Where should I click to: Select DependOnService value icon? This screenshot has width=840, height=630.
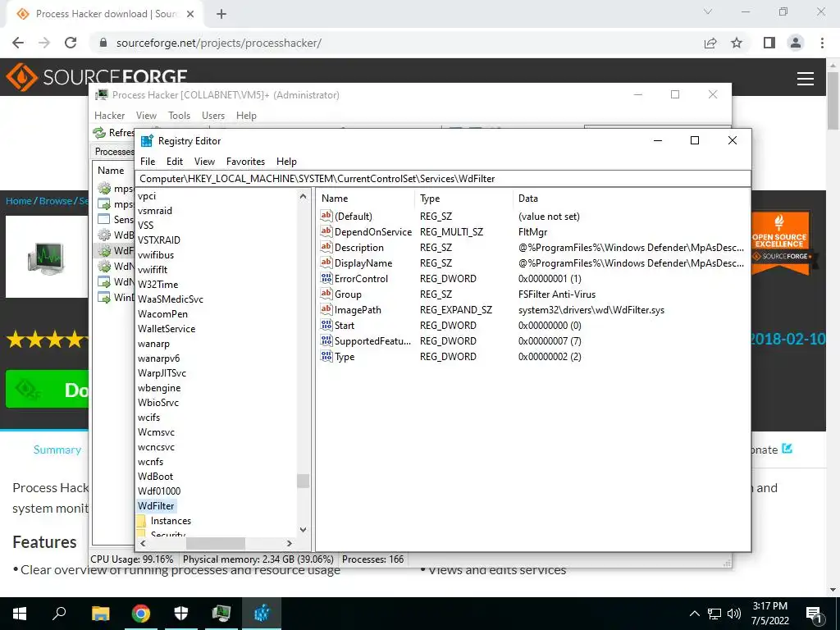[326, 231]
